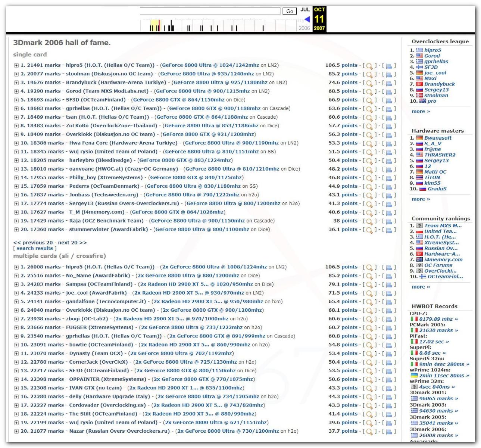View screenshot for Jonbass's 17837 marks entry
This screenshot has width=481, height=448.
389,195
